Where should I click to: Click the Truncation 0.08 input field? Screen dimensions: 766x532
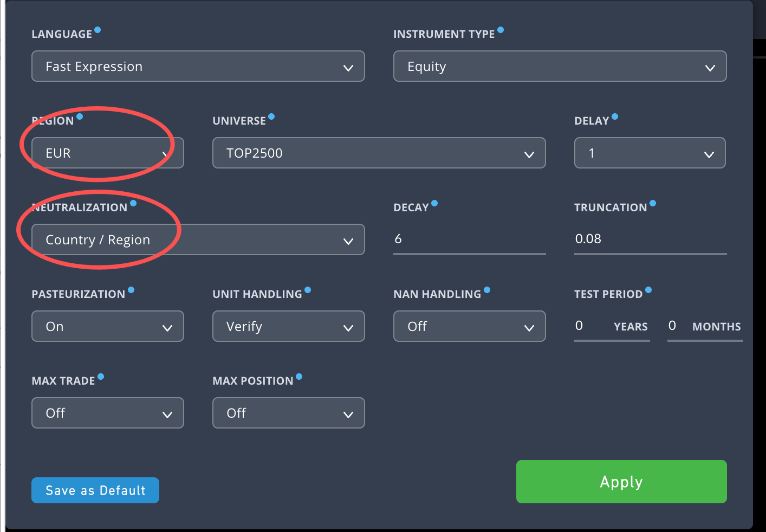point(650,239)
